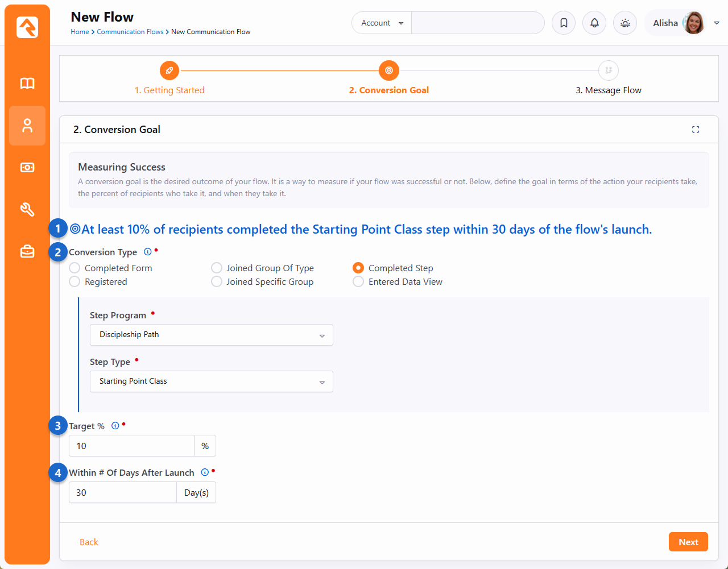The width and height of the screenshot is (728, 569).
Task: Select the Joined Specific Group option
Action: pos(217,282)
